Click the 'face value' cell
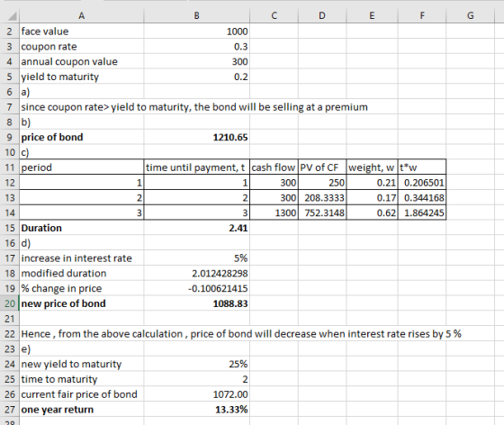Viewport: 504px width, 425px height. coord(82,32)
